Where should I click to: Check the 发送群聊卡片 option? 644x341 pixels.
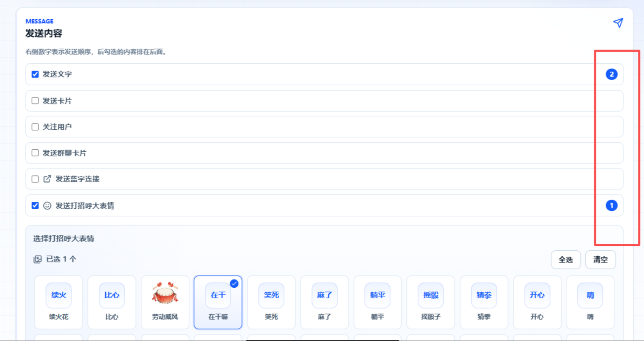pos(35,153)
